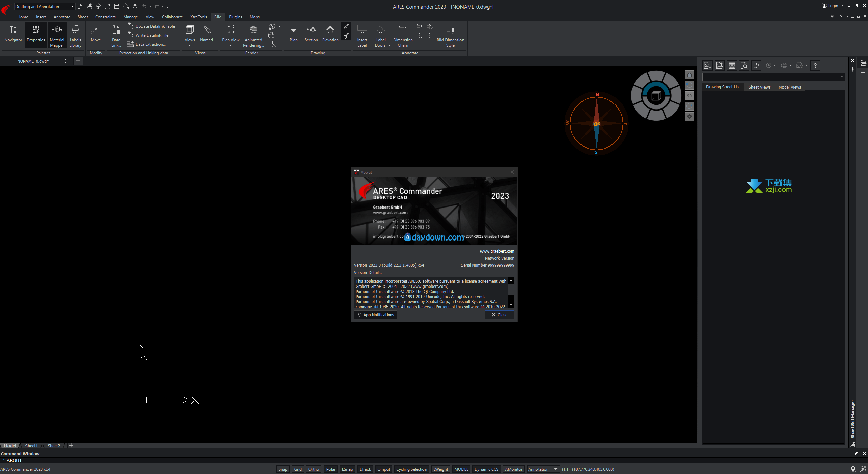This screenshot has width=868, height=474.
Task: Toggle ESnap in status bar
Action: 347,469
